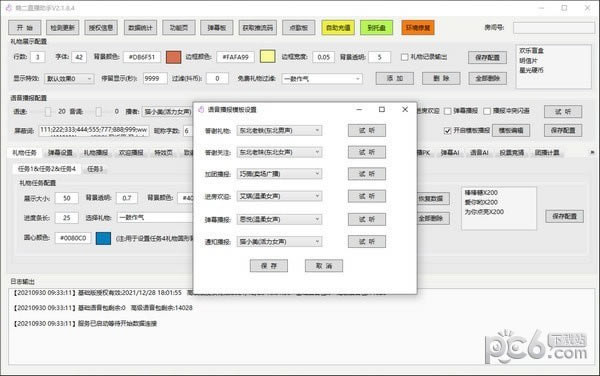
Task: Click the #0080C0 center color field
Action: point(73,238)
